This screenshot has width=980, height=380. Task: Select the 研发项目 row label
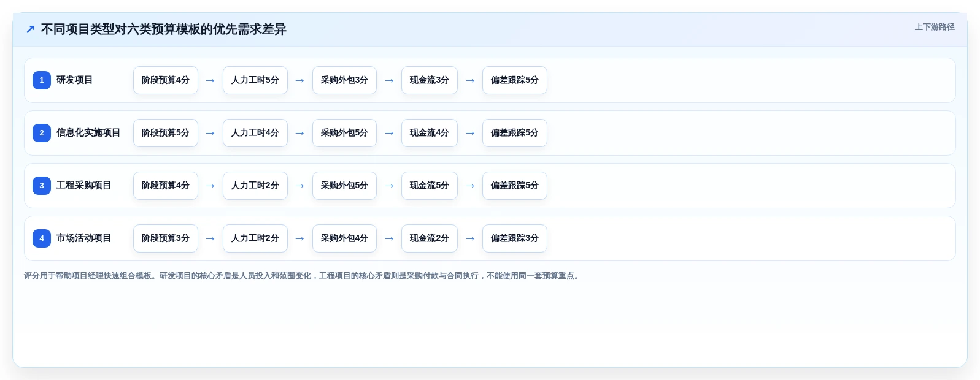[74, 80]
